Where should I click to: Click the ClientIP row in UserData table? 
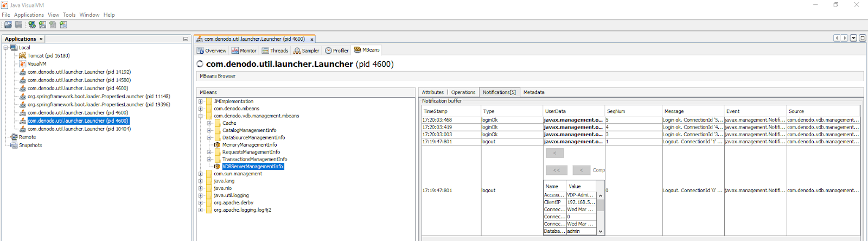pos(570,202)
